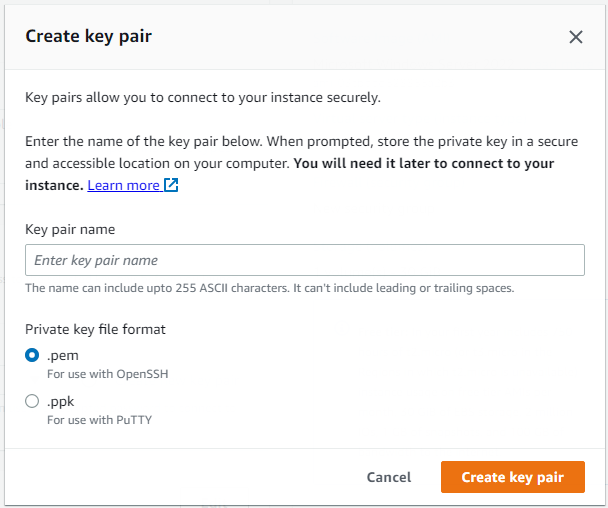
Task: Click the "For use with PuTTY" description
Action: pyautogui.click(x=99, y=420)
